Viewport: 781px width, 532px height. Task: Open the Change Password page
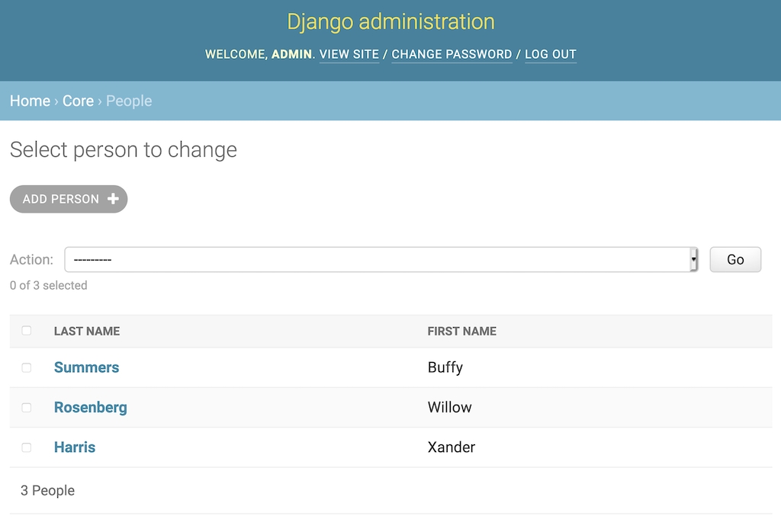(452, 54)
